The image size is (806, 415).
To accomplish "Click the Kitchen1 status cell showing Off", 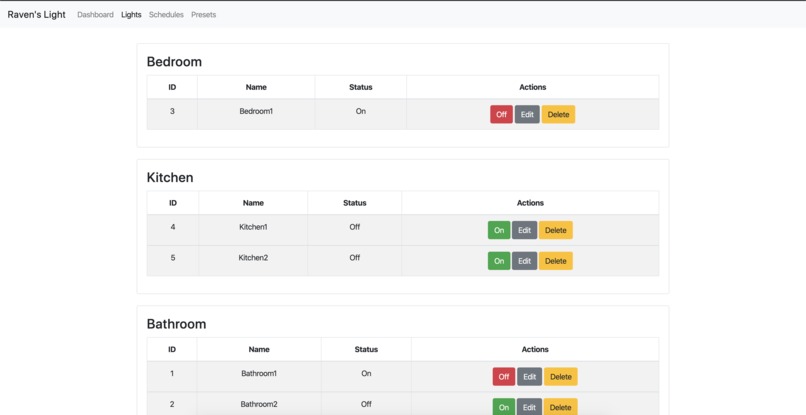I will pos(355,230).
